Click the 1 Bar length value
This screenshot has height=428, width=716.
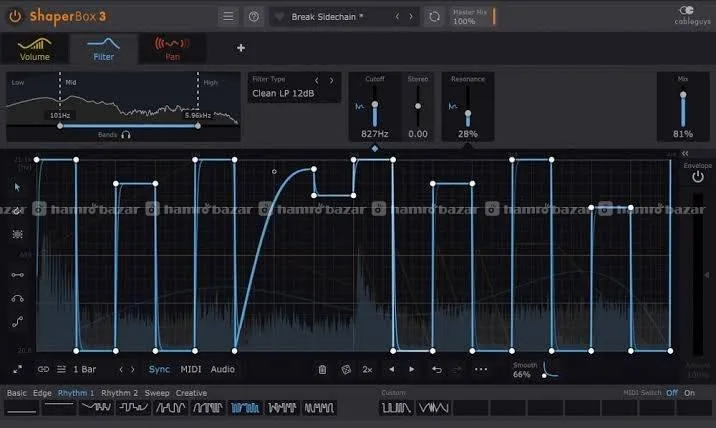84,369
